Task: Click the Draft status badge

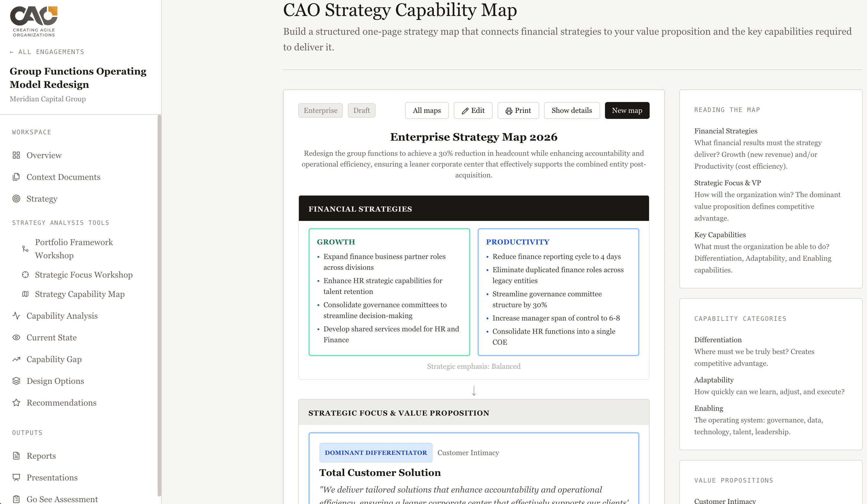Action: pos(361,110)
